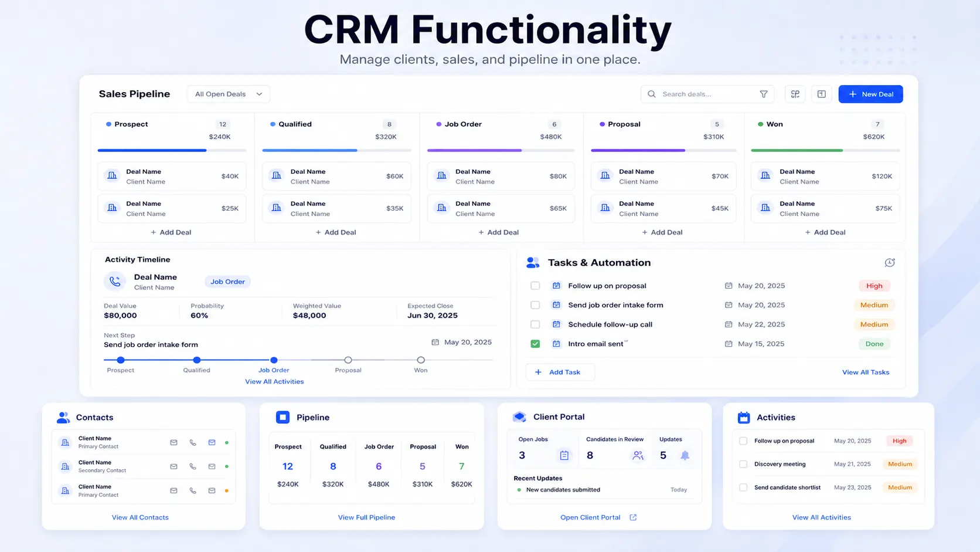Click task icon beside Follow up on proposal

556,286
